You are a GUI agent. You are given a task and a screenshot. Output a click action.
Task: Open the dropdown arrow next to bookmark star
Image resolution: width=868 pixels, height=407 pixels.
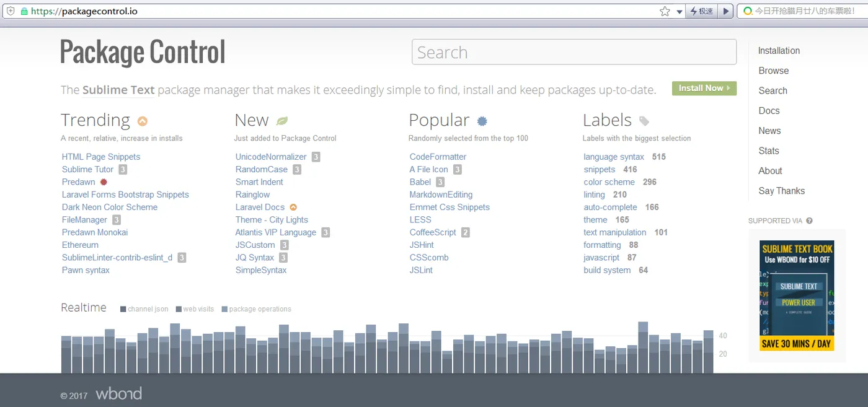[680, 11]
